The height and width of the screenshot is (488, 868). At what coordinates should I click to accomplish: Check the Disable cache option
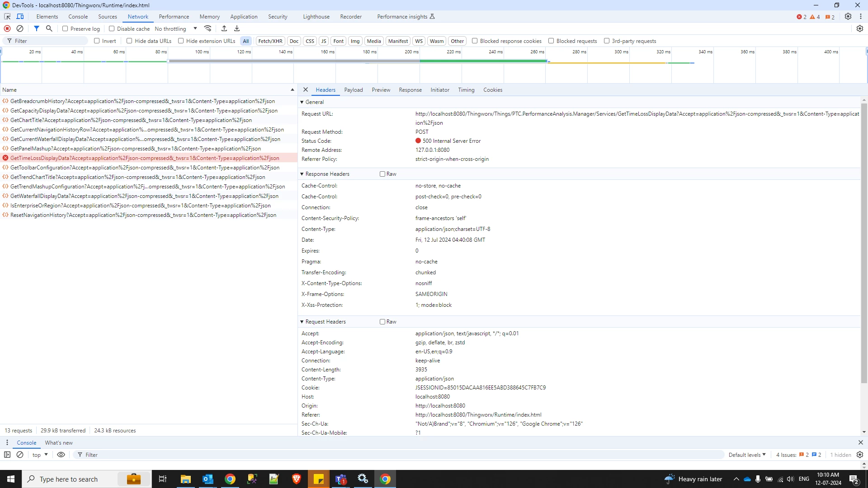tap(112, 28)
